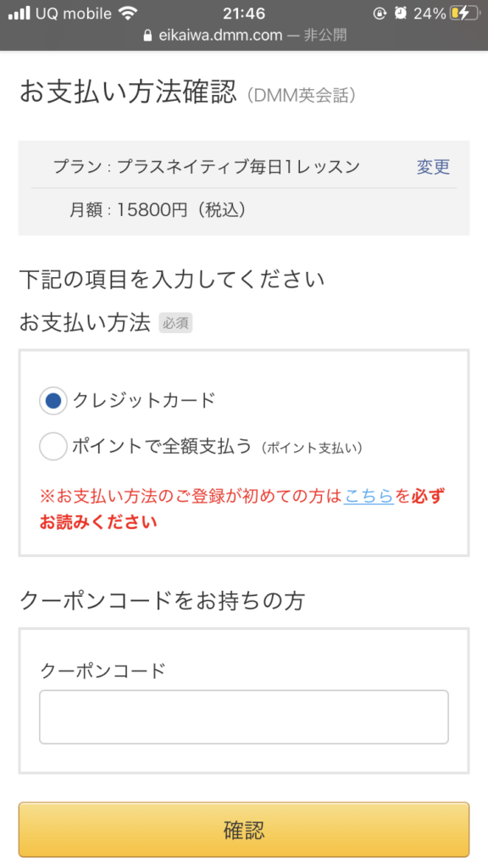Click the クレジットカード option label
488x868 pixels.
[144, 400]
